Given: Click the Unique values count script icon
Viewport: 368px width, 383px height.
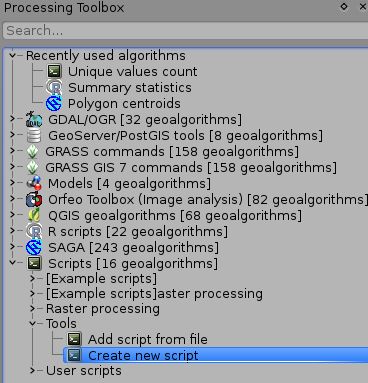Looking at the screenshot, I should (54, 71).
